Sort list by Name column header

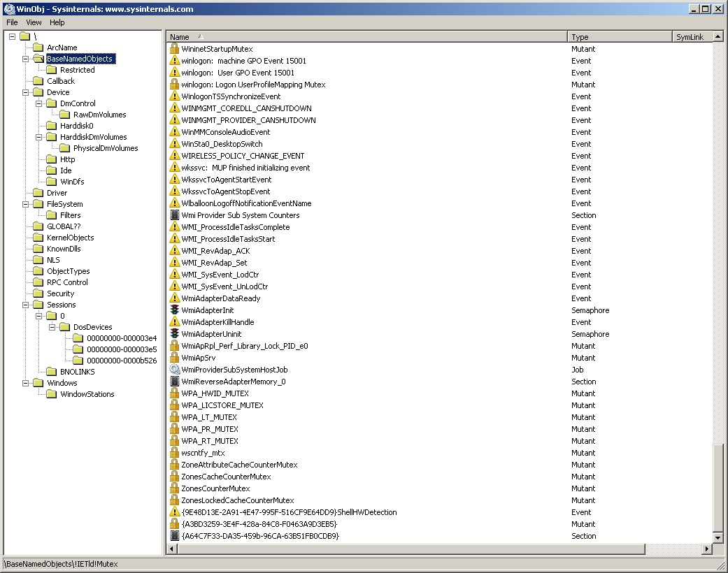tap(180, 37)
